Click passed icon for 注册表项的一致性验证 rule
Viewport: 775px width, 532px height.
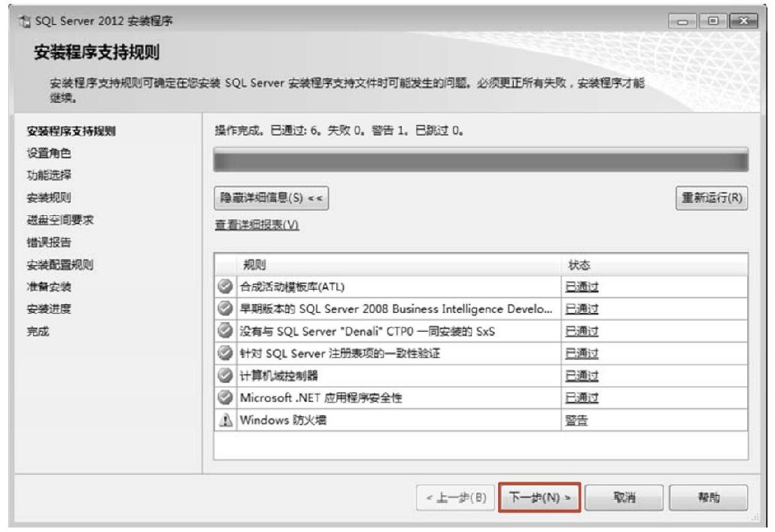click(226, 353)
